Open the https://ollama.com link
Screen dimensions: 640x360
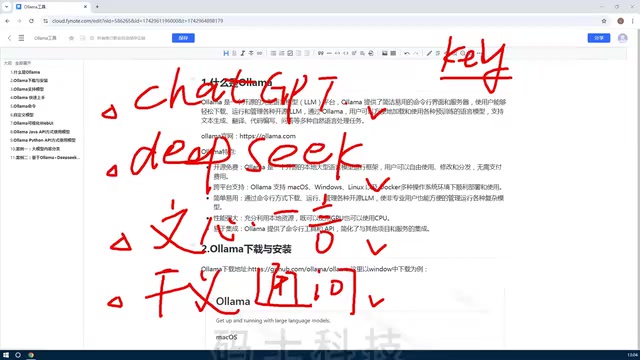(267, 136)
